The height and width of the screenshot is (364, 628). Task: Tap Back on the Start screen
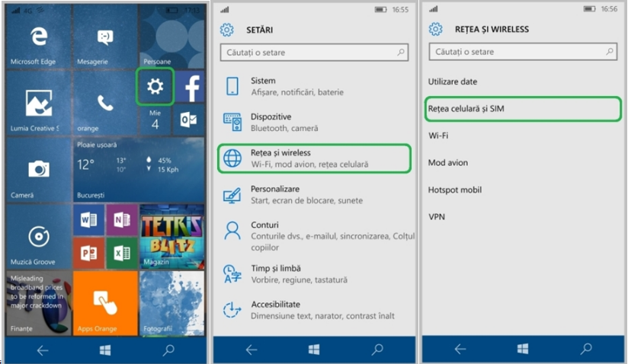coord(43,350)
